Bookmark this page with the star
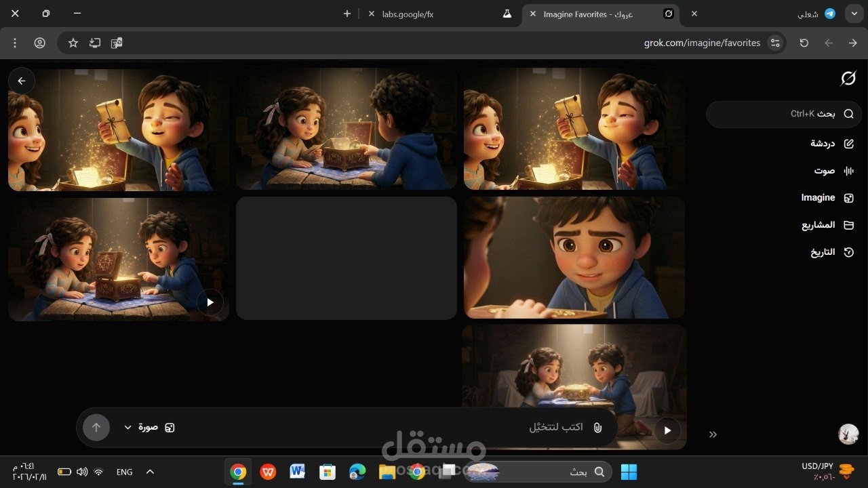This screenshot has height=488, width=868. pos(73,43)
